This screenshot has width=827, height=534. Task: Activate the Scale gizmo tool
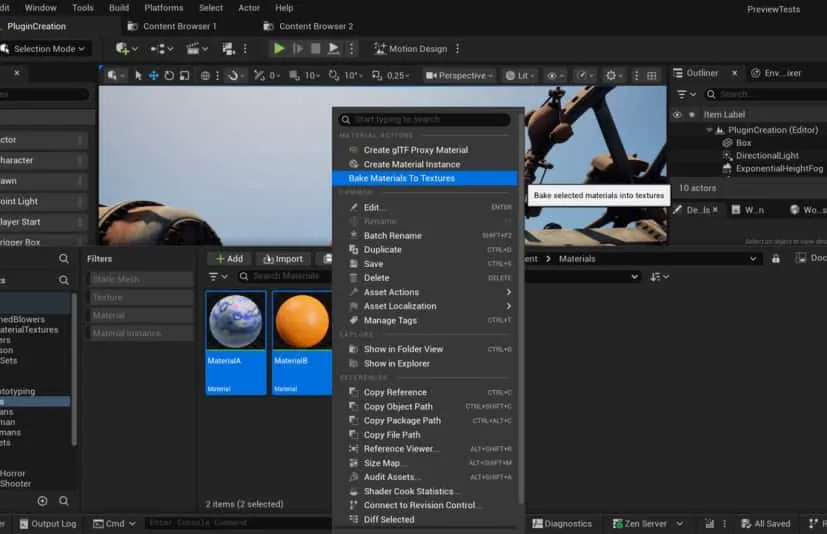point(185,75)
